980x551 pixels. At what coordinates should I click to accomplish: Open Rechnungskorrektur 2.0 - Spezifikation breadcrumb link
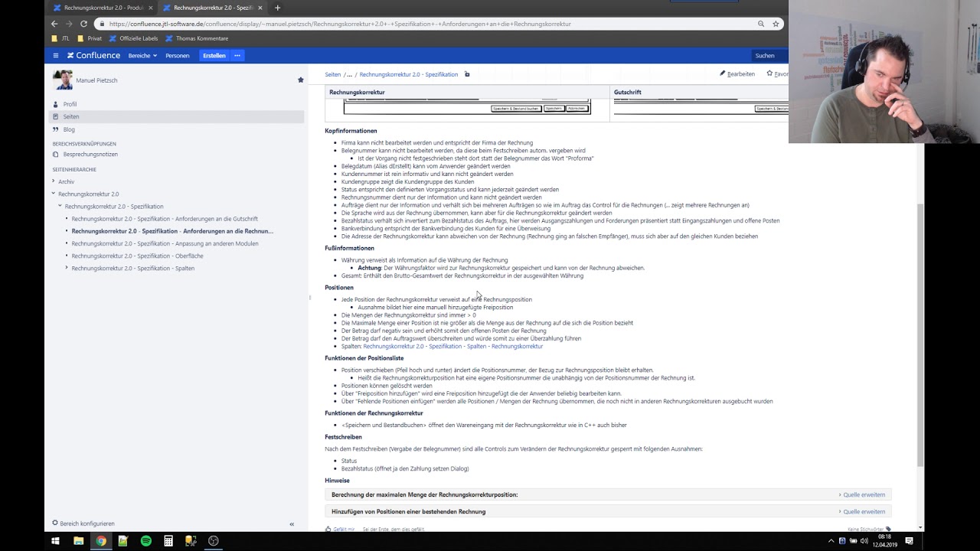coord(408,74)
